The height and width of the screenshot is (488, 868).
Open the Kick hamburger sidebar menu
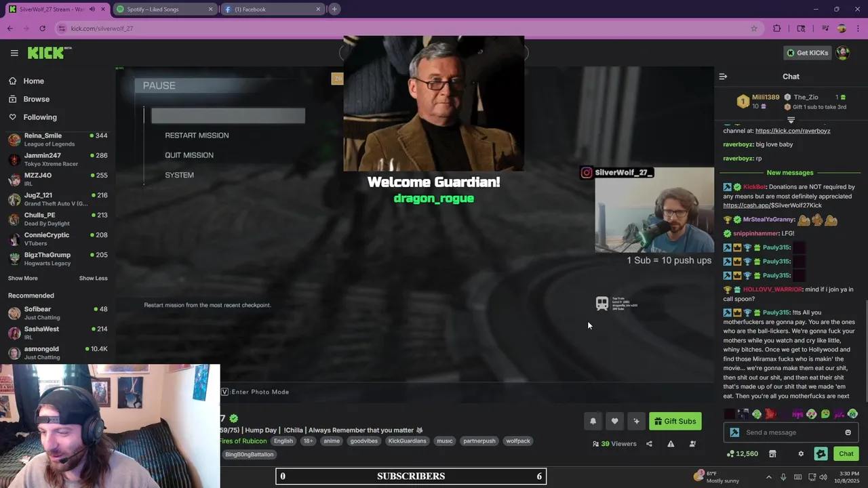pos(14,53)
